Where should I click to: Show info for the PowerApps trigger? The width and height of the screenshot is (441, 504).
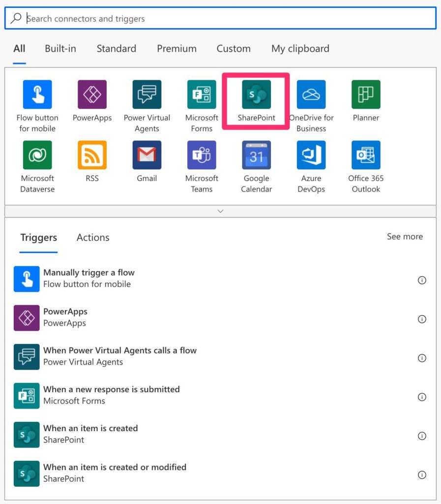[422, 319]
